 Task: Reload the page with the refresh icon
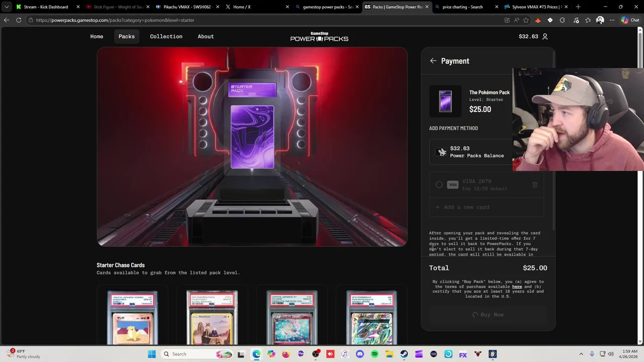19,20
